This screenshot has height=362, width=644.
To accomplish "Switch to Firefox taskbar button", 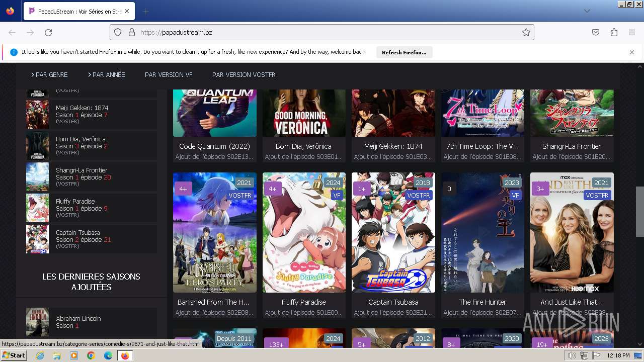I will (125, 355).
